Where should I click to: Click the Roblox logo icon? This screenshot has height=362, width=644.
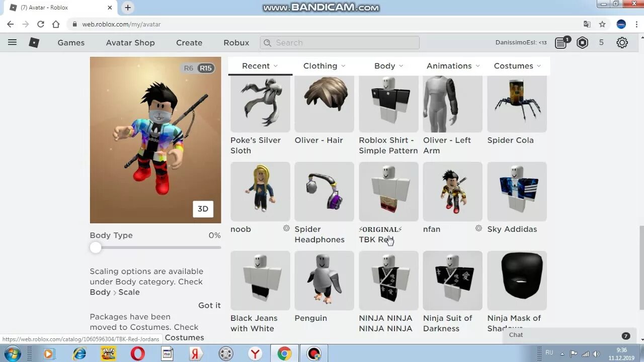click(34, 43)
